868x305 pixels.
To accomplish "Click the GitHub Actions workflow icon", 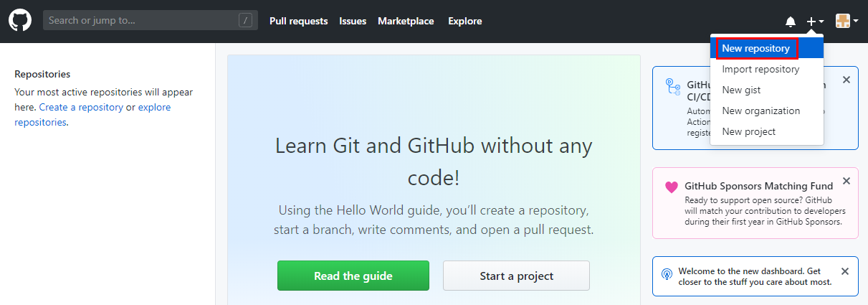I will click(672, 87).
